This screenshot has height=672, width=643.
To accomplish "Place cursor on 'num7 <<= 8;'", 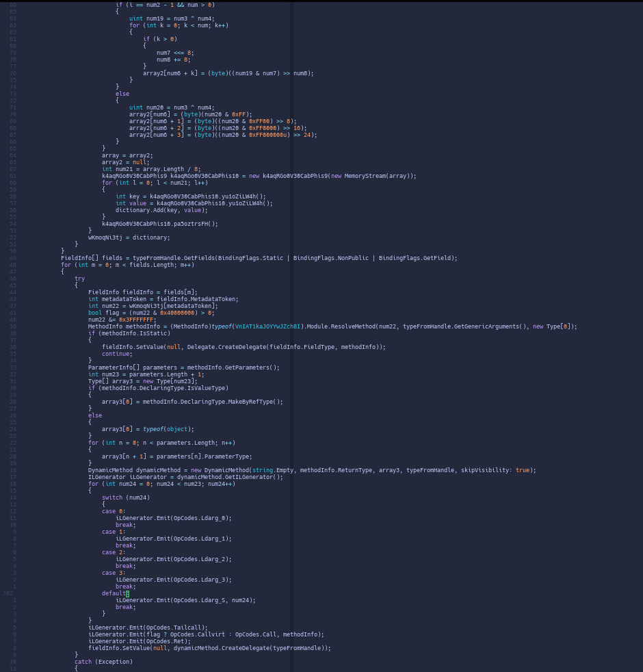I will pyautogui.click(x=175, y=53).
